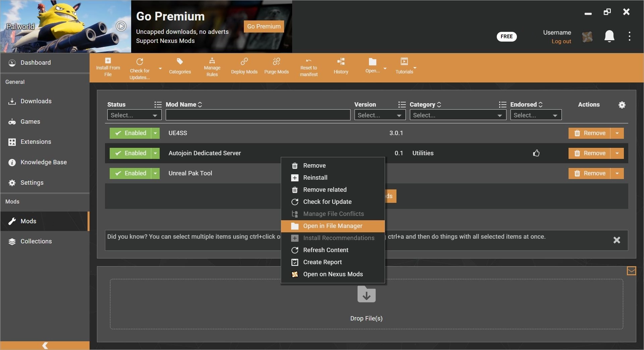Viewport: 644px width, 350px height.
Task: Open the notifications bell icon
Action: 609,36
